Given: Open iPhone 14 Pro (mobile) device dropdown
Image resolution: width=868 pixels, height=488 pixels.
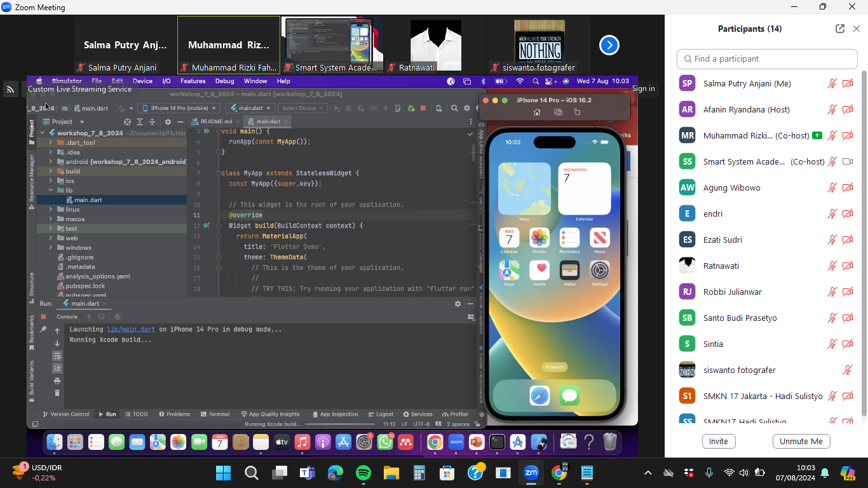Looking at the screenshot, I should [x=179, y=108].
